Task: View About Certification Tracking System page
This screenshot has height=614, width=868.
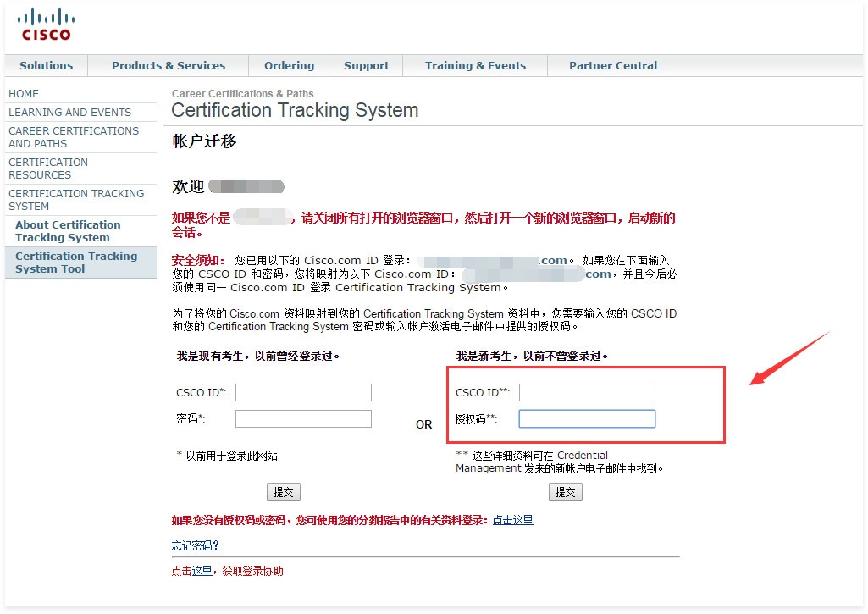Action: click(x=68, y=231)
